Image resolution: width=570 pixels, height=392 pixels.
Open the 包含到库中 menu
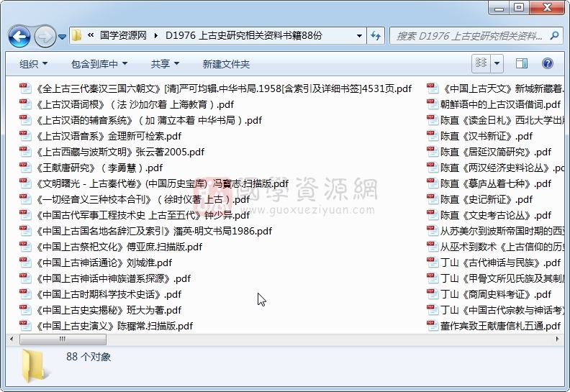click(99, 64)
